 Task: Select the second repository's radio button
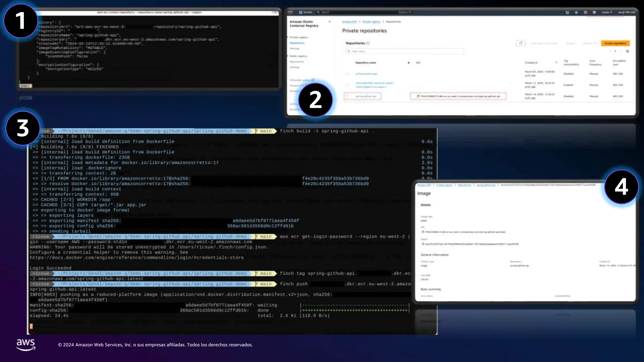(x=347, y=85)
